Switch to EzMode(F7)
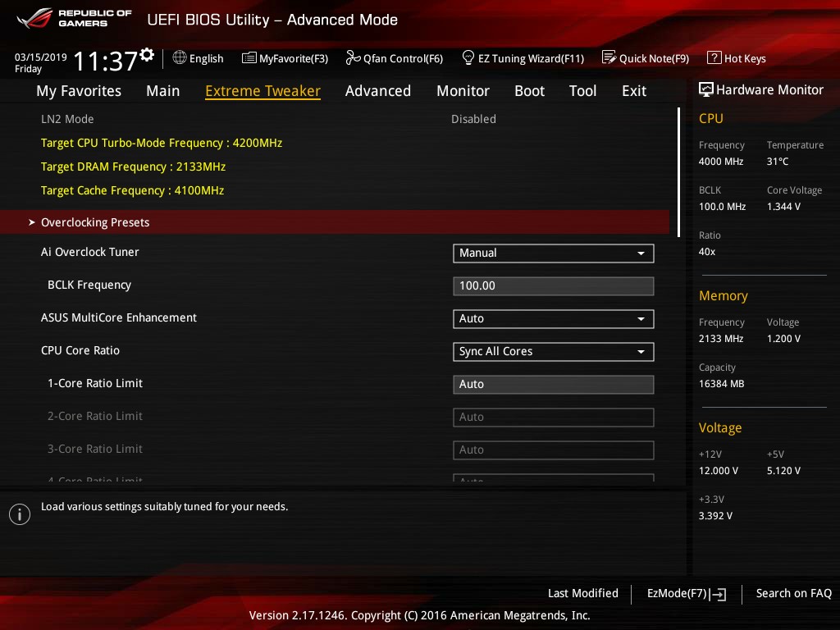The height and width of the screenshot is (630, 840). tap(687, 594)
